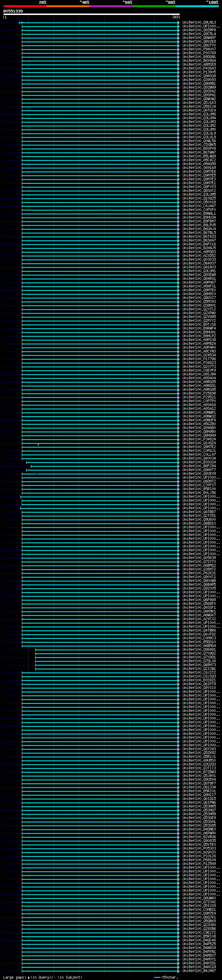
Task: Open hit UniRef100_P13549
Action: click(x=199, y=864)
